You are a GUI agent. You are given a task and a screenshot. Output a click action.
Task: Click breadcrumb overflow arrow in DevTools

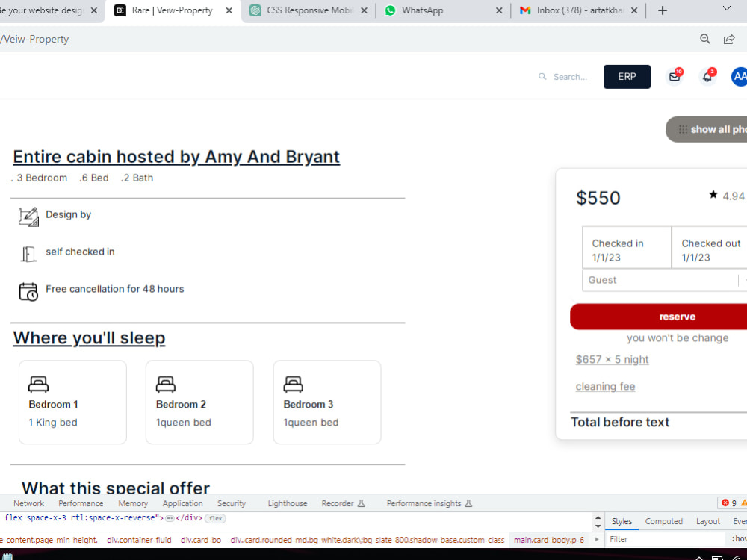596,540
